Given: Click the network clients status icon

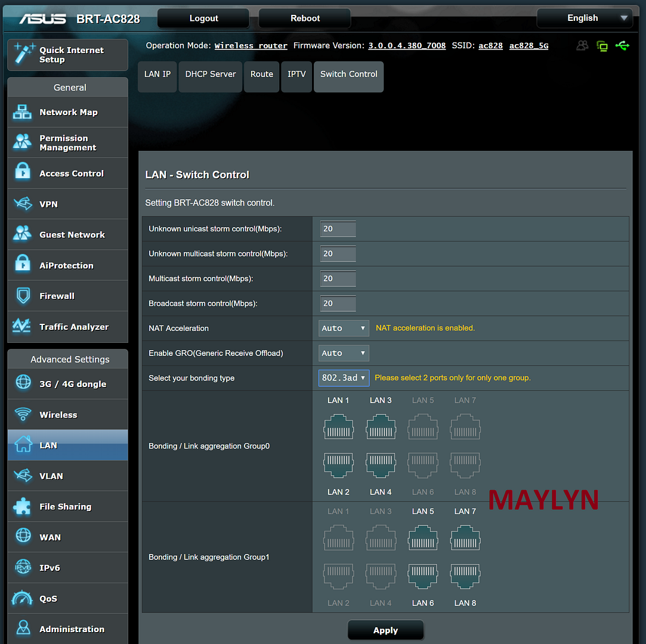Looking at the screenshot, I should pyautogui.click(x=602, y=46).
